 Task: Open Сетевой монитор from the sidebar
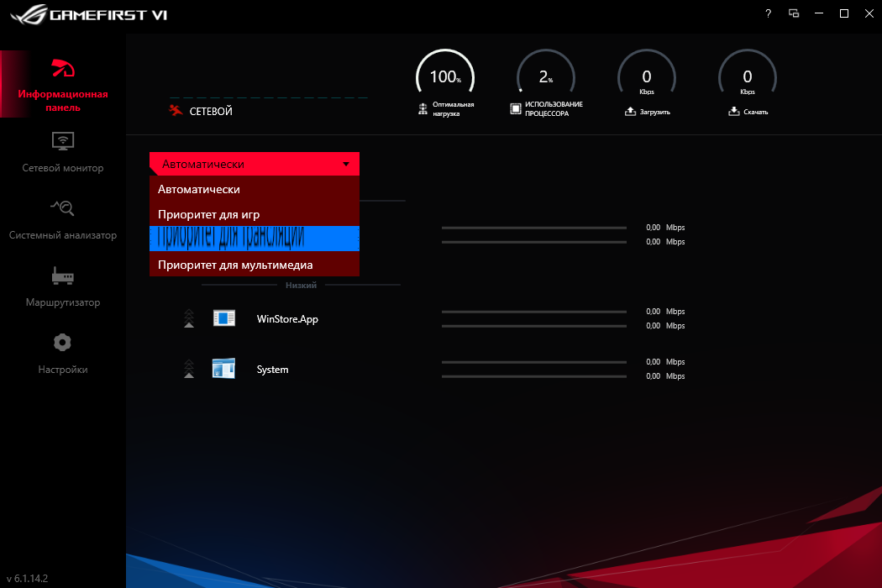pyautogui.click(x=62, y=152)
